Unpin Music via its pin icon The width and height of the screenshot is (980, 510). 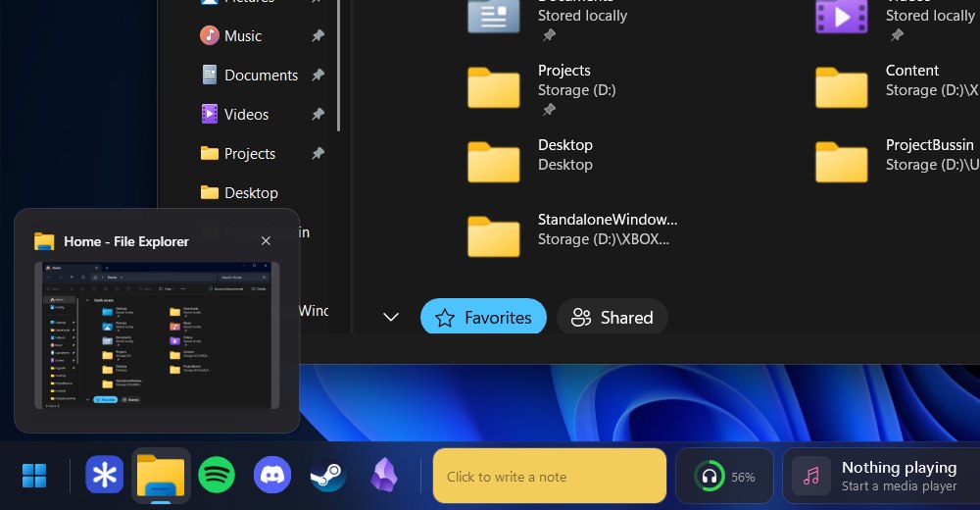point(318,35)
